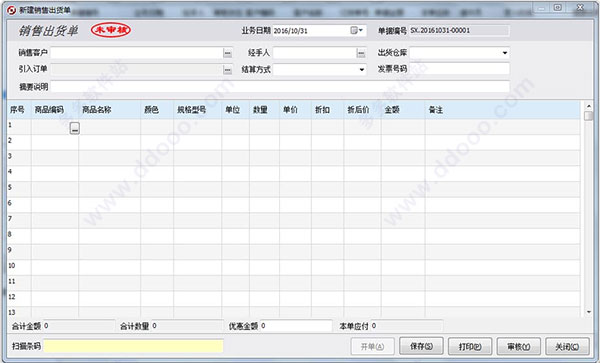
Task: Click the red 未审核 status stamp
Action: pyautogui.click(x=111, y=30)
